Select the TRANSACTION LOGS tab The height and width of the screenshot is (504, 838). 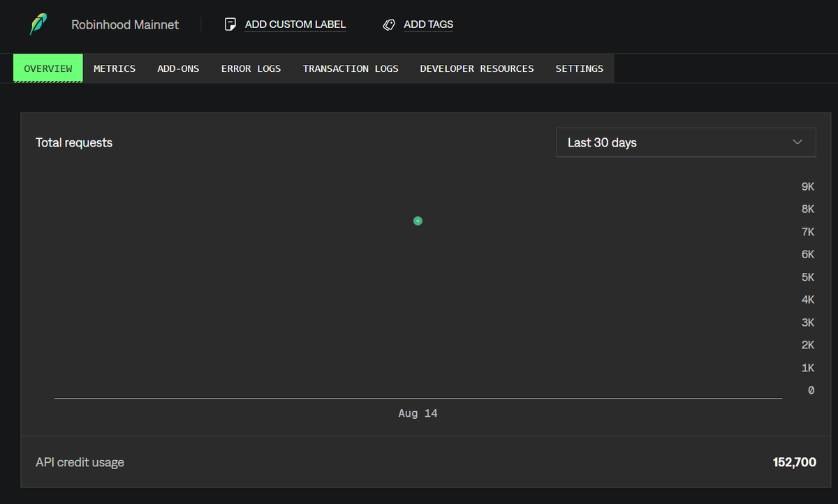[x=351, y=68]
